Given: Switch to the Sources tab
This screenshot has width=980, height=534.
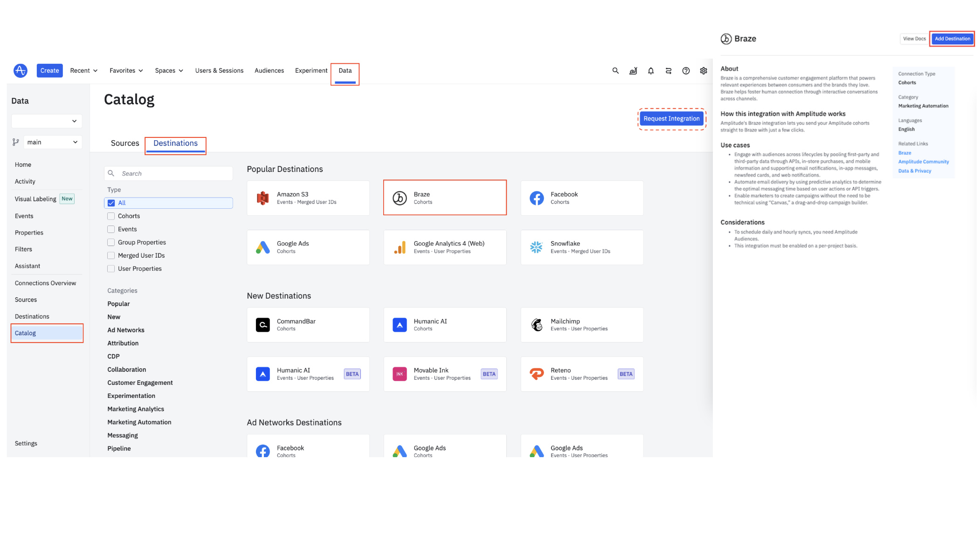Looking at the screenshot, I should coord(125,143).
